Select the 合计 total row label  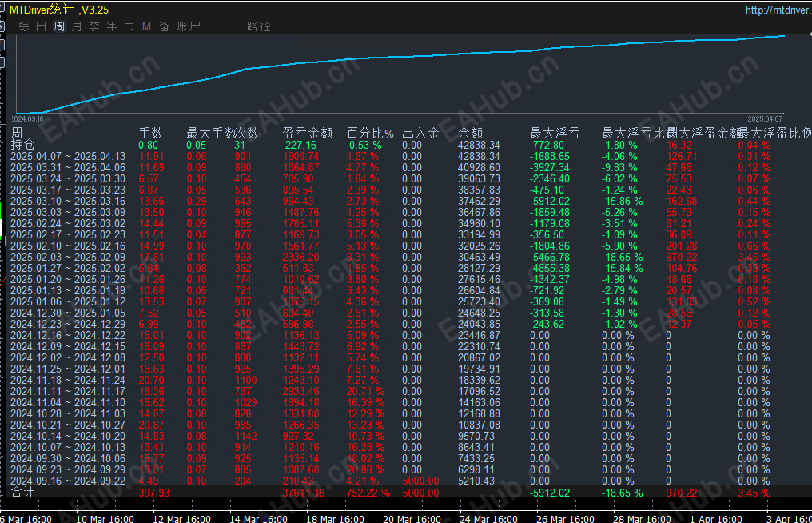tap(23, 493)
